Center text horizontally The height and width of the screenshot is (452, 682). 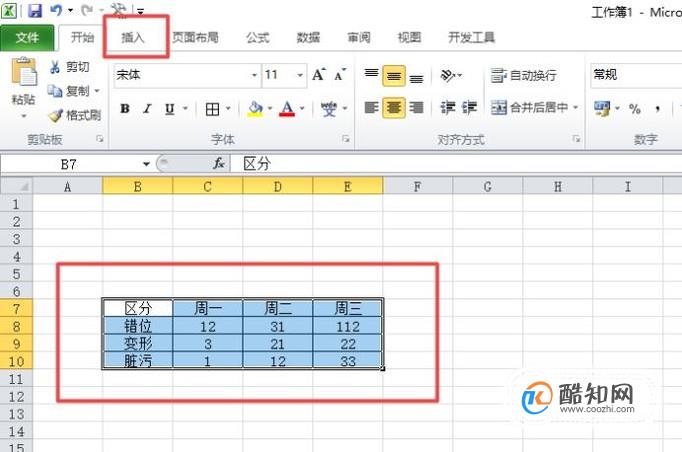pyautogui.click(x=394, y=107)
